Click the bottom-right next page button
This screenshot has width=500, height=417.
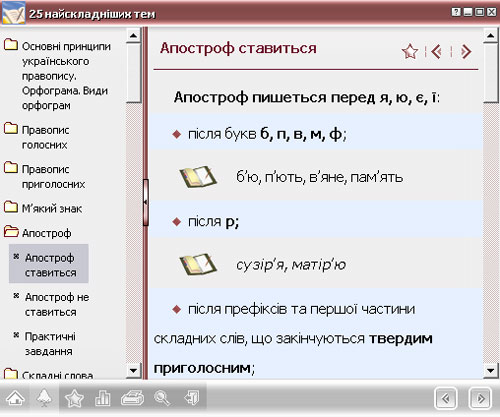pos(480,398)
